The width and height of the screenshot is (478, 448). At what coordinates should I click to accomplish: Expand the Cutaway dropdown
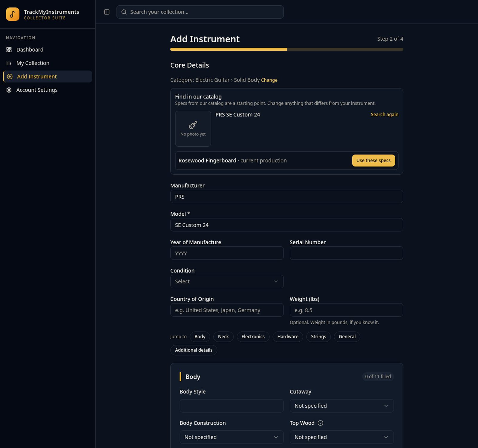click(x=341, y=406)
